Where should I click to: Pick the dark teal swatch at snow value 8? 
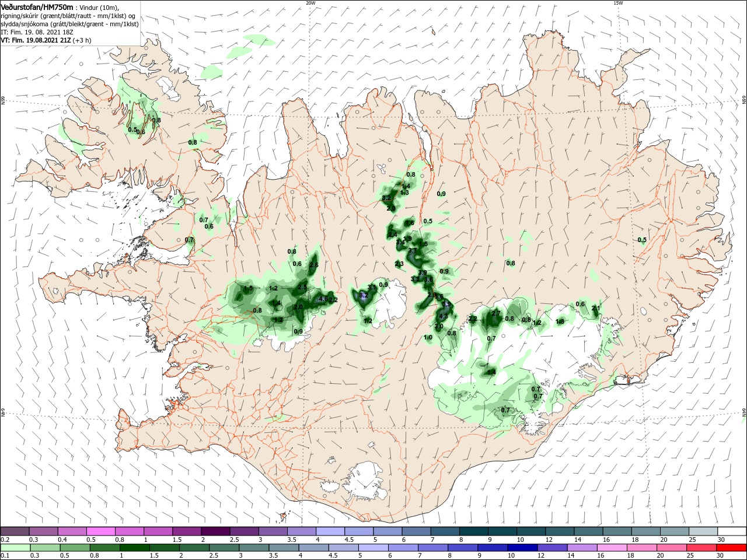click(473, 531)
